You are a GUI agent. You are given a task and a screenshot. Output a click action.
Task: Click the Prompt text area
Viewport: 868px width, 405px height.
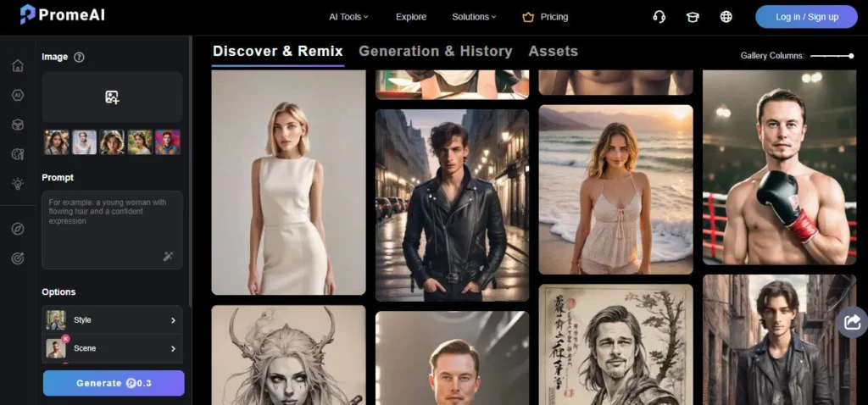click(112, 230)
